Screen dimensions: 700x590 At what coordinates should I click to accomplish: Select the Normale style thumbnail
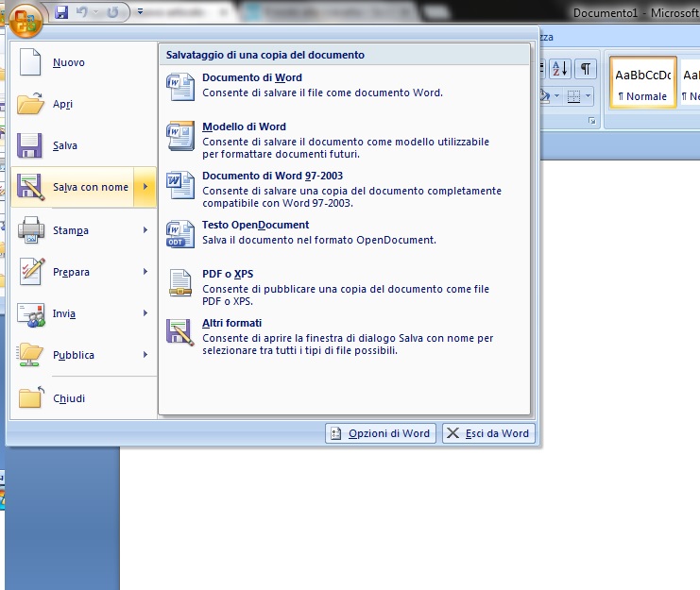coord(643,82)
